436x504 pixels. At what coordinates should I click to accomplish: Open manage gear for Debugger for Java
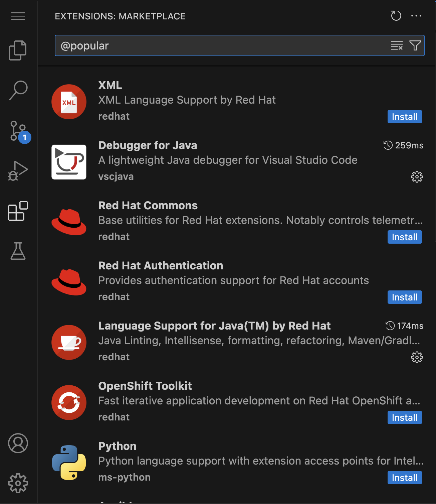pos(417,176)
